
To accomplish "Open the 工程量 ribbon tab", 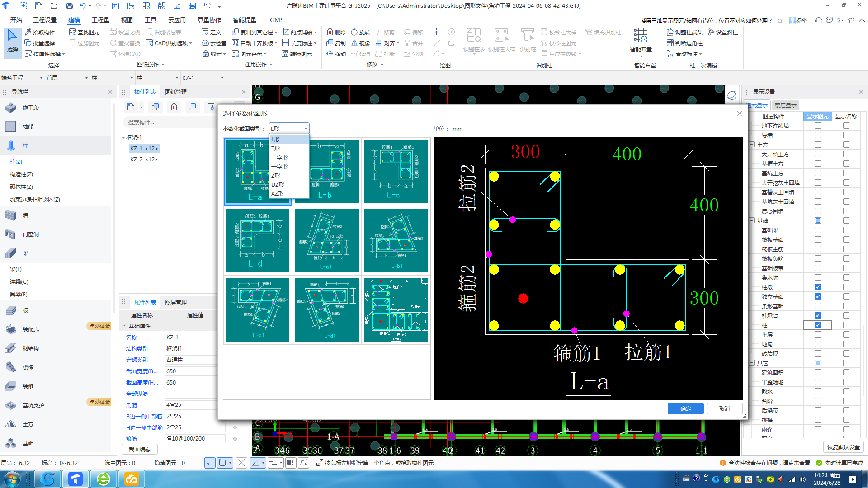I will pyautogui.click(x=100, y=20).
